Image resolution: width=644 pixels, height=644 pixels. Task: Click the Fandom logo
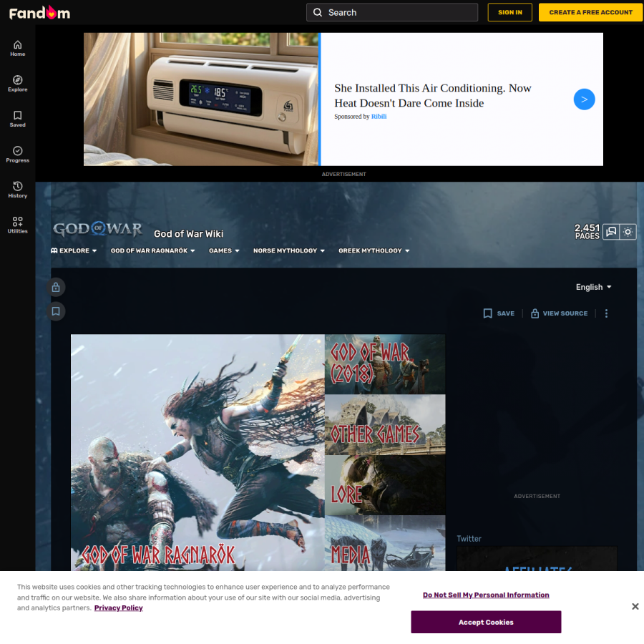pyautogui.click(x=39, y=13)
